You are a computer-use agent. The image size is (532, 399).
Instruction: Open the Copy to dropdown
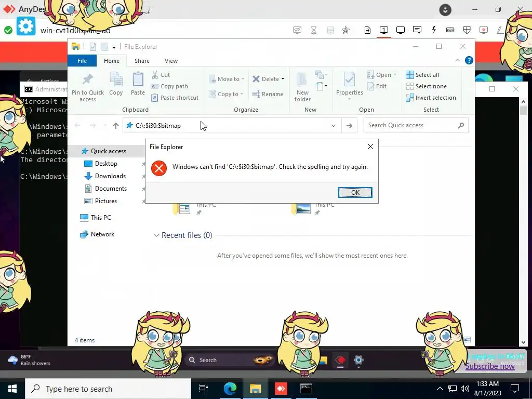pyautogui.click(x=226, y=94)
